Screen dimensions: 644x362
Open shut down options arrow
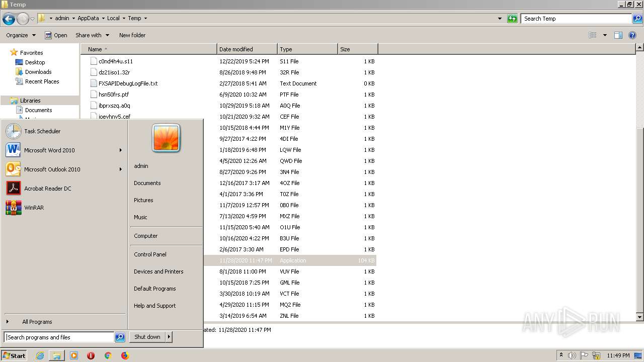pos(169,337)
